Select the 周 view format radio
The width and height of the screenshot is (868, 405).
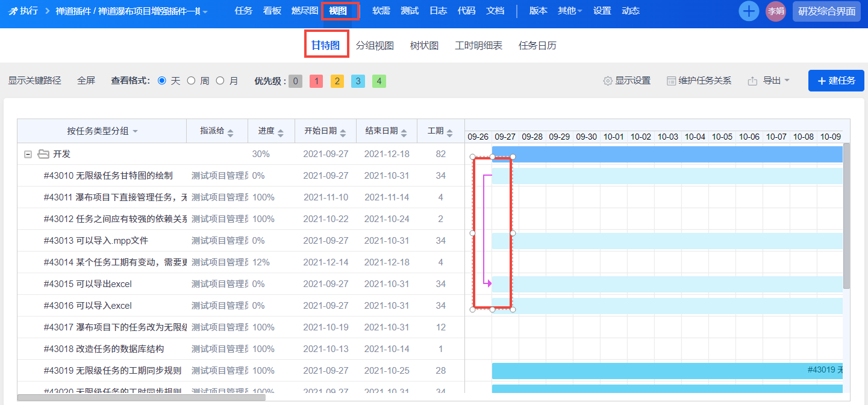point(191,81)
